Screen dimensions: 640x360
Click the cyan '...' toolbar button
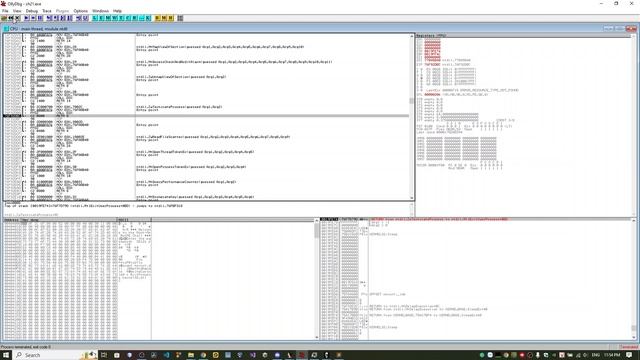141,18
